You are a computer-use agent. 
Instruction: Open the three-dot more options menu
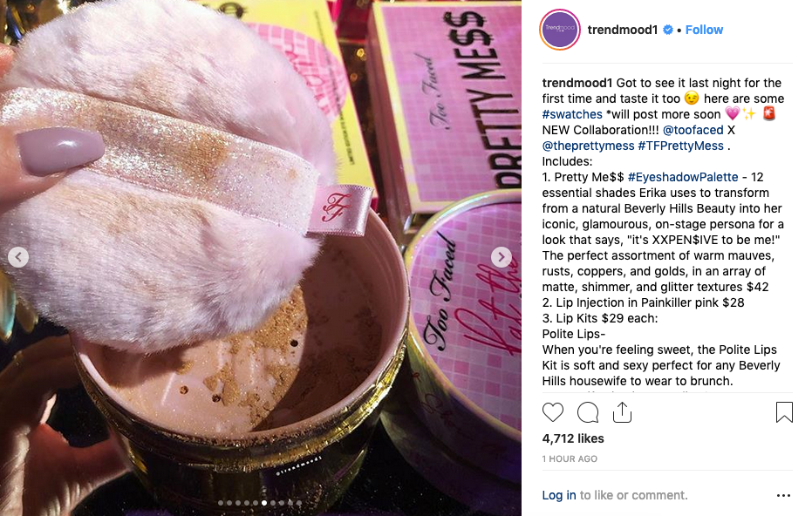[783, 496]
